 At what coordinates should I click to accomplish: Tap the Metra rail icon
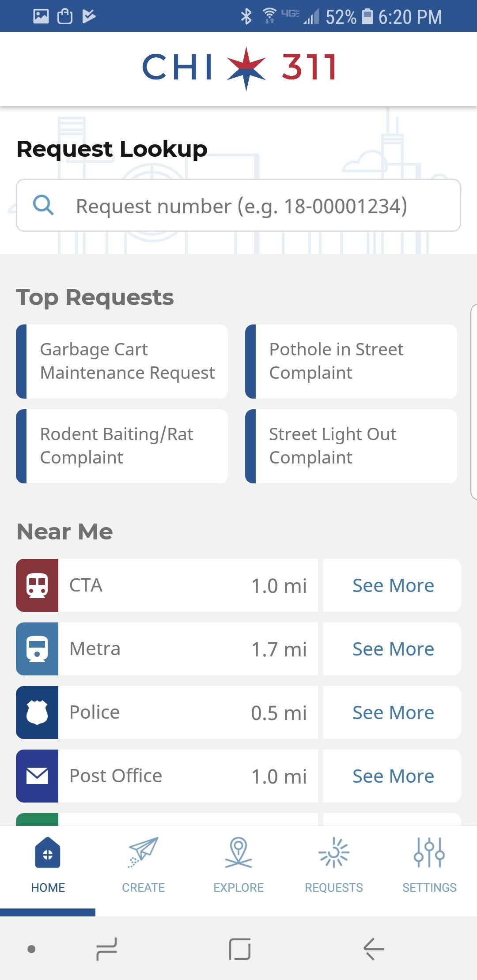pos(37,649)
